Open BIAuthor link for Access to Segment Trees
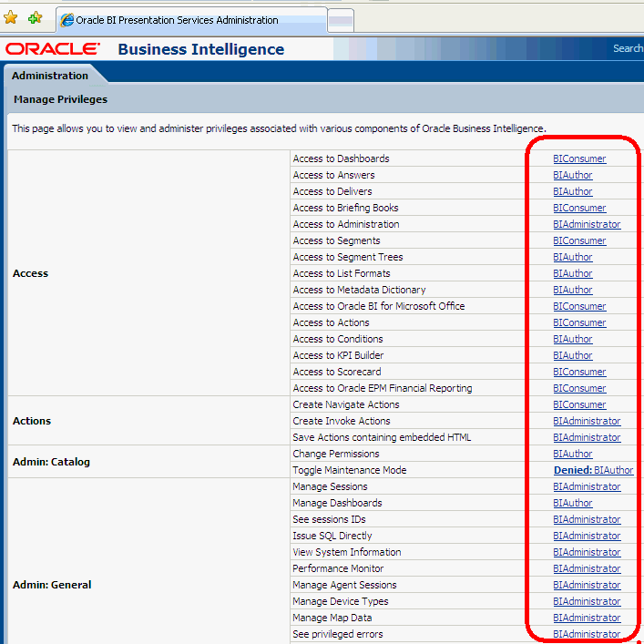This screenshot has height=644, width=644. (x=573, y=257)
